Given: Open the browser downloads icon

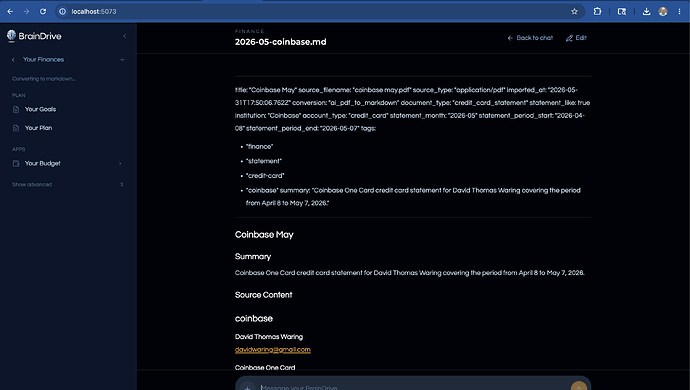Looking at the screenshot, I should tap(646, 11).
